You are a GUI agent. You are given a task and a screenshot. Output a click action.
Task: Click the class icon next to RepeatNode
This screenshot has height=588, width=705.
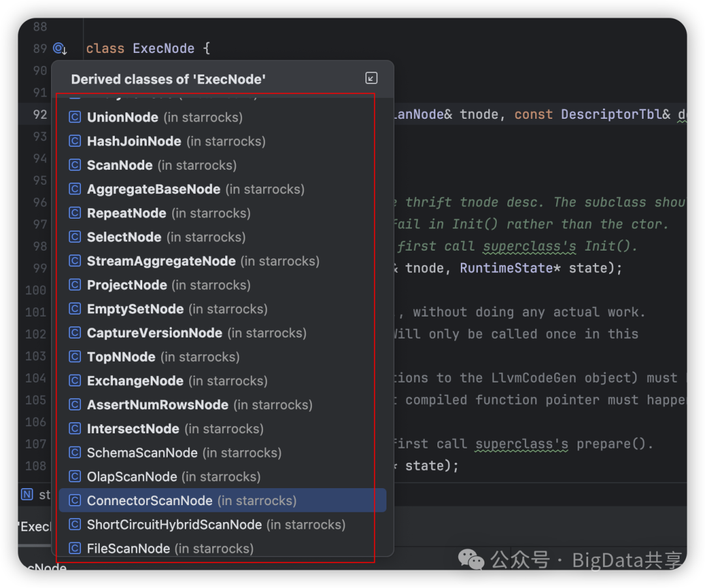click(x=74, y=213)
